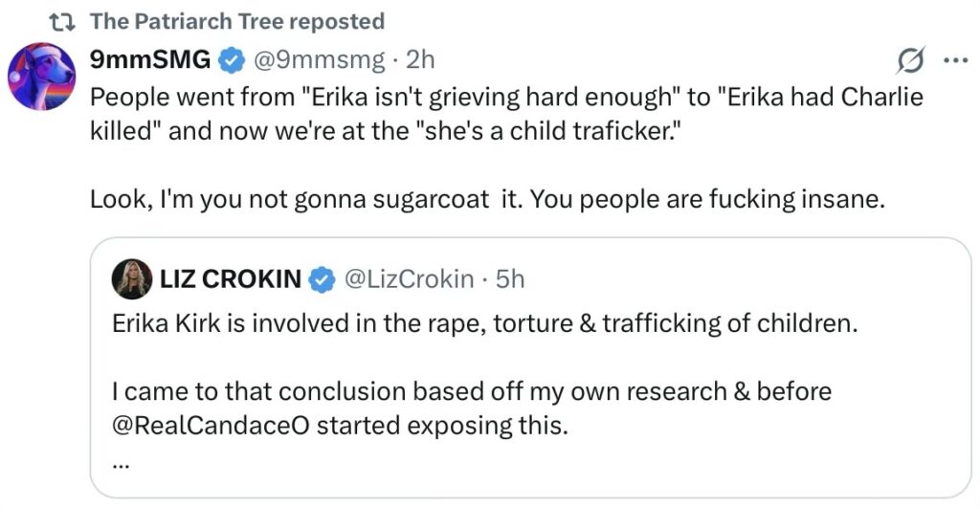Click the 9mmSMG profile avatar
The width and height of the screenshot is (980, 509).
41,77
